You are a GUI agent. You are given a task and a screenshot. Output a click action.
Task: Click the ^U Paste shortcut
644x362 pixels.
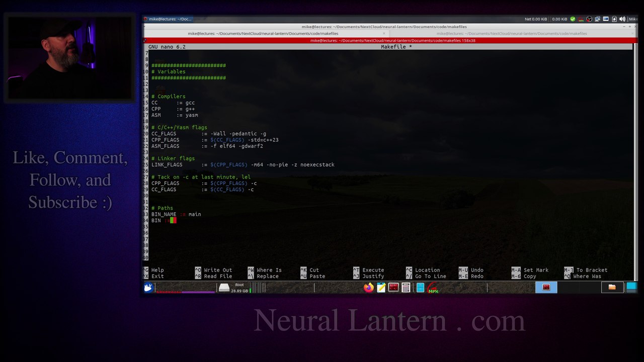coord(313,276)
